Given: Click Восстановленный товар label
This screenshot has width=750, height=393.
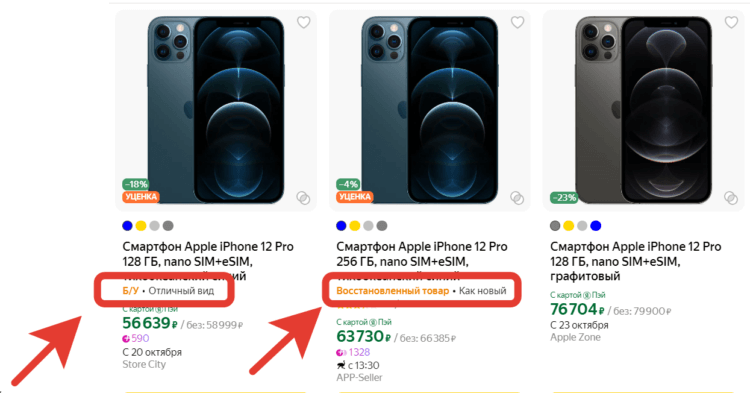Looking at the screenshot, I should pyautogui.click(x=392, y=291).
